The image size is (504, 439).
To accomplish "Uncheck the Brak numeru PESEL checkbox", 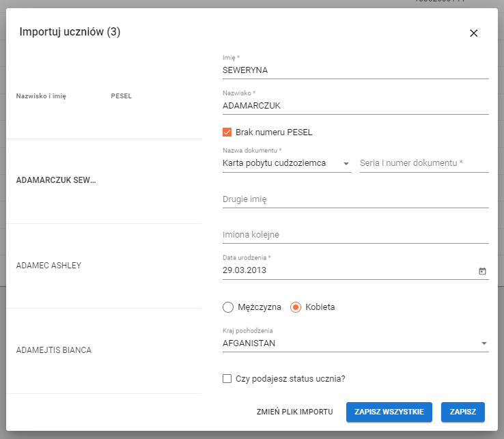I will (x=227, y=132).
